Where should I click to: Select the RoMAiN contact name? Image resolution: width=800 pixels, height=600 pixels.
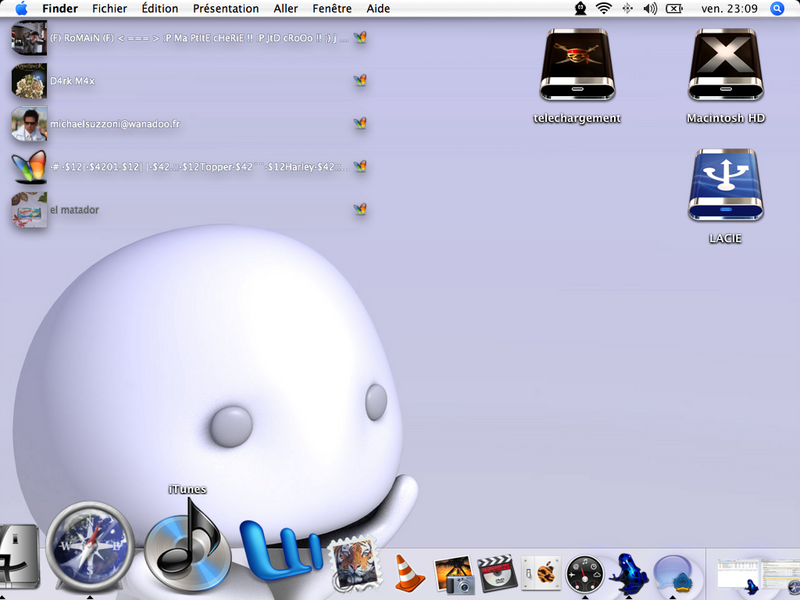click(199, 38)
